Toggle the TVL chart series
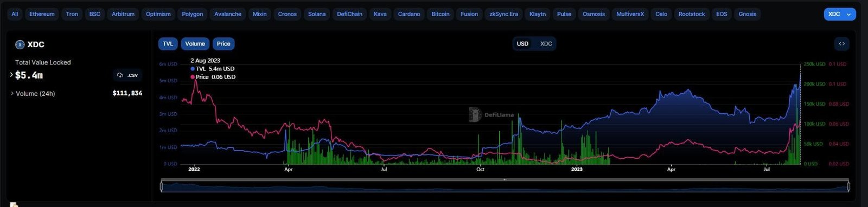868x207 pixels. coord(168,44)
